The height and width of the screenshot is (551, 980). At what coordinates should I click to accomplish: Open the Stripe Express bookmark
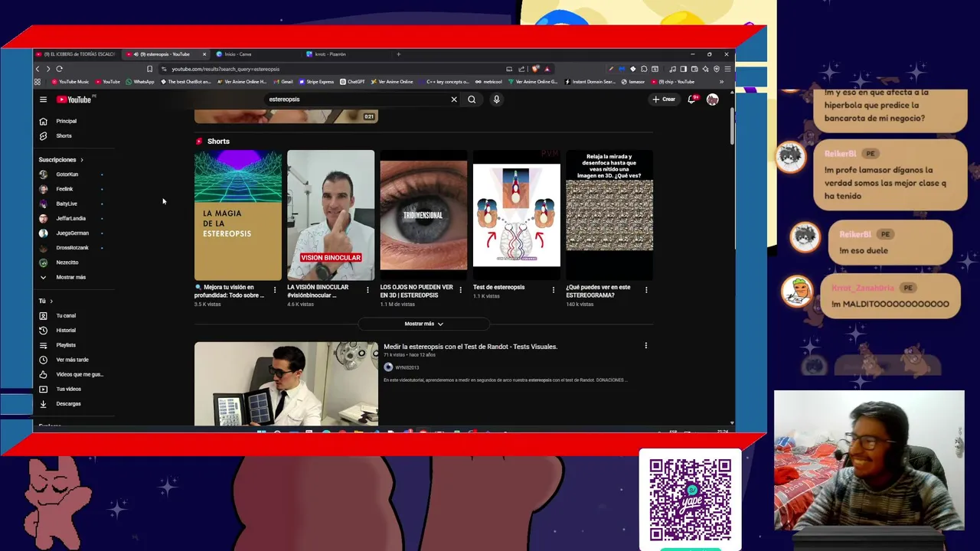[x=317, y=82]
